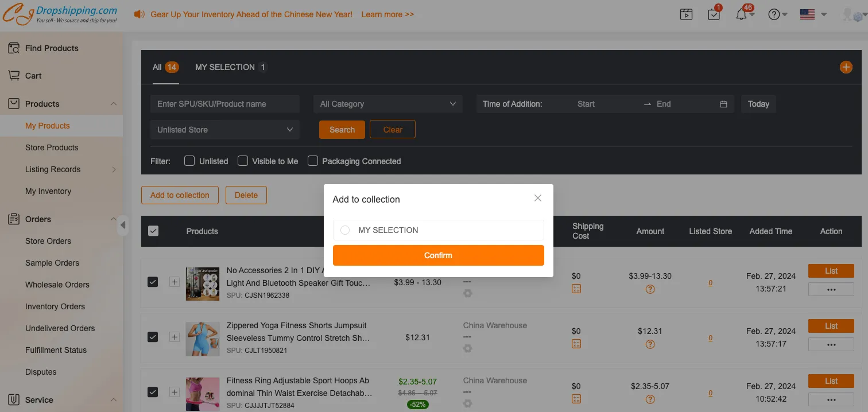Open Store Orders in the sidebar
Image resolution: width=868 pixels, height=412 pixels.
coord(48,241)
